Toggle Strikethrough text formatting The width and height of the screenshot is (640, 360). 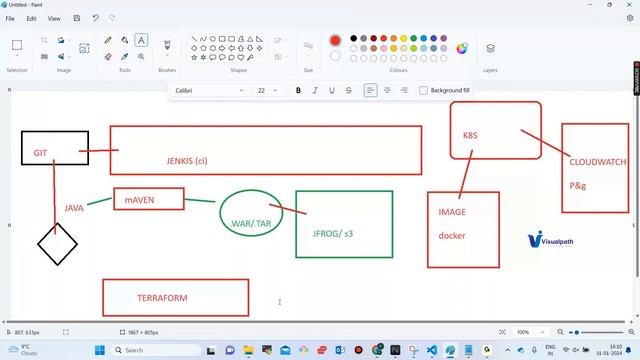pyautogui.click(x=348, y=90)
